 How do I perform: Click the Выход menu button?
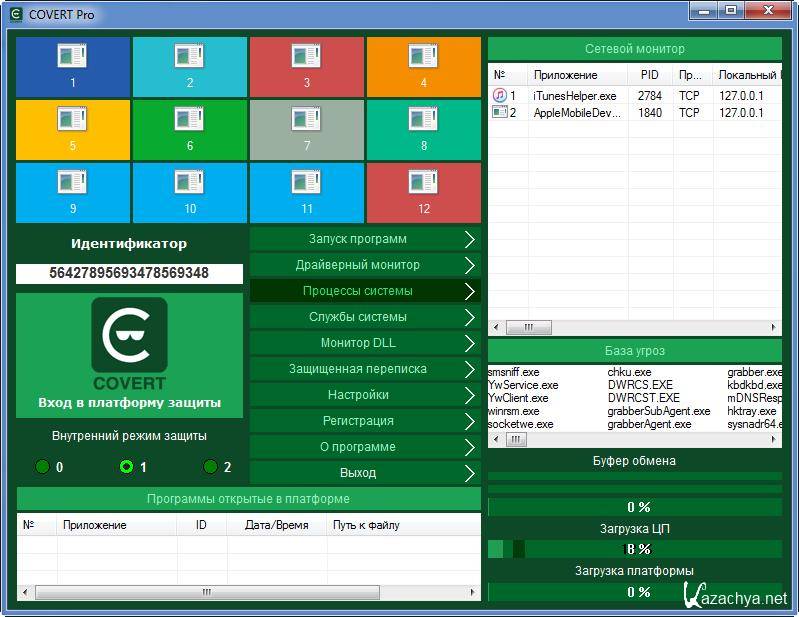pyautogui.click(x=357, y=473)
